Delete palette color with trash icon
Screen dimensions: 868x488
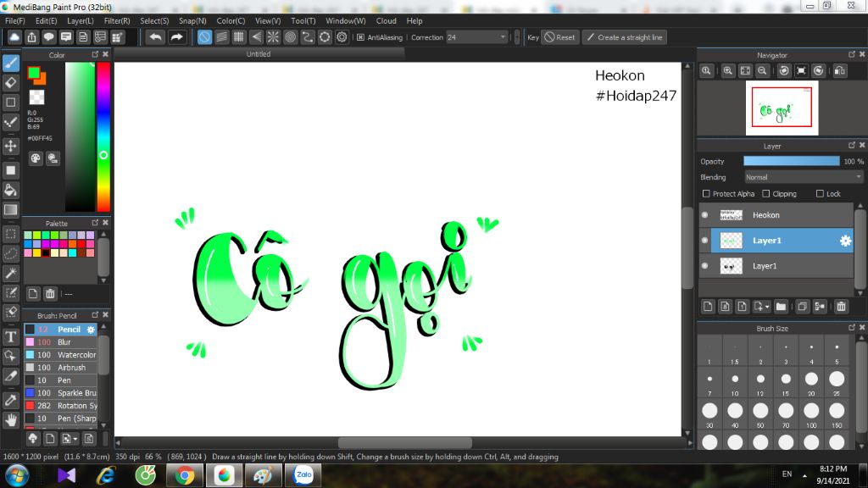50,294
